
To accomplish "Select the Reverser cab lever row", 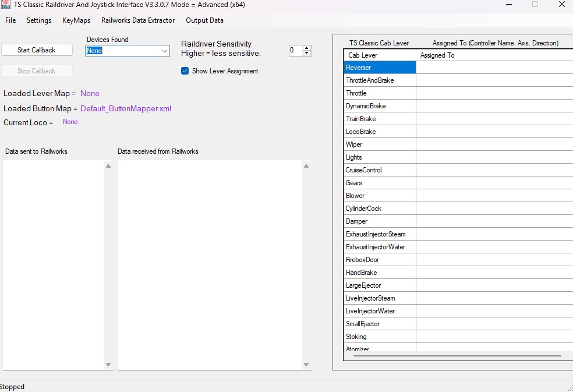I will click(x=380, y=68).
